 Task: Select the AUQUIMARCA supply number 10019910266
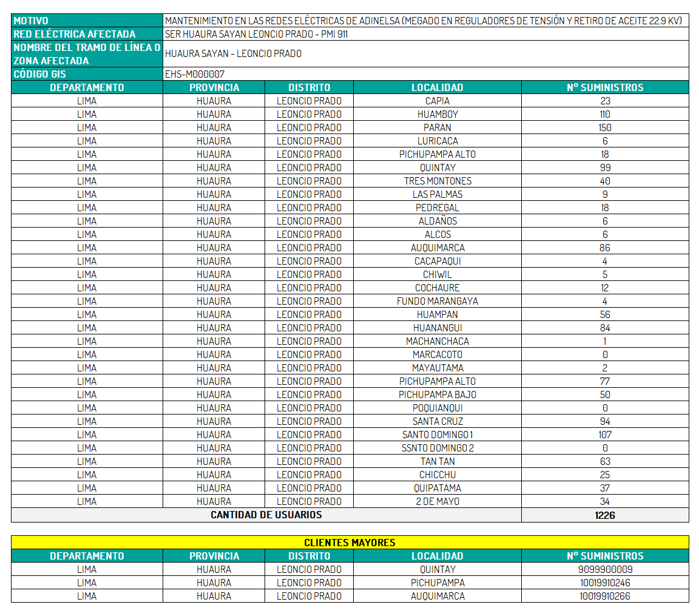[604, 596]
